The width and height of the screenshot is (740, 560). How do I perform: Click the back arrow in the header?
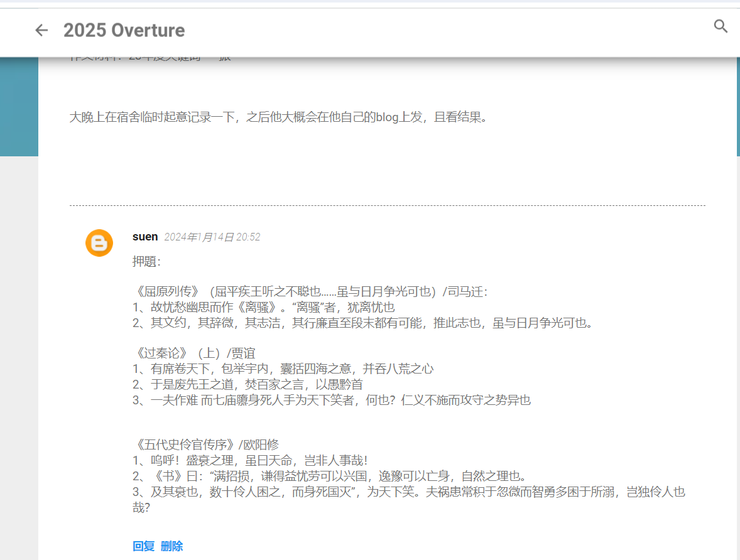[x=41, y=30]
